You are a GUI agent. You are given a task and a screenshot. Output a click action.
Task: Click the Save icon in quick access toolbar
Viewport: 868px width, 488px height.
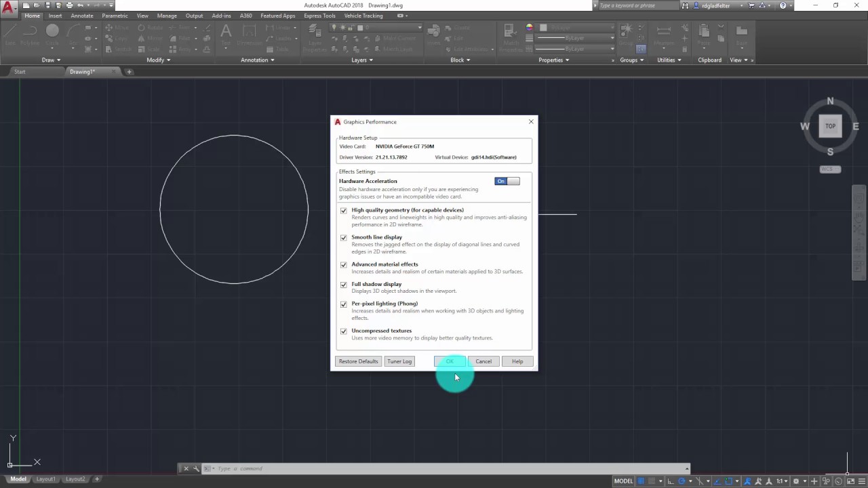(x=47, y=5)
